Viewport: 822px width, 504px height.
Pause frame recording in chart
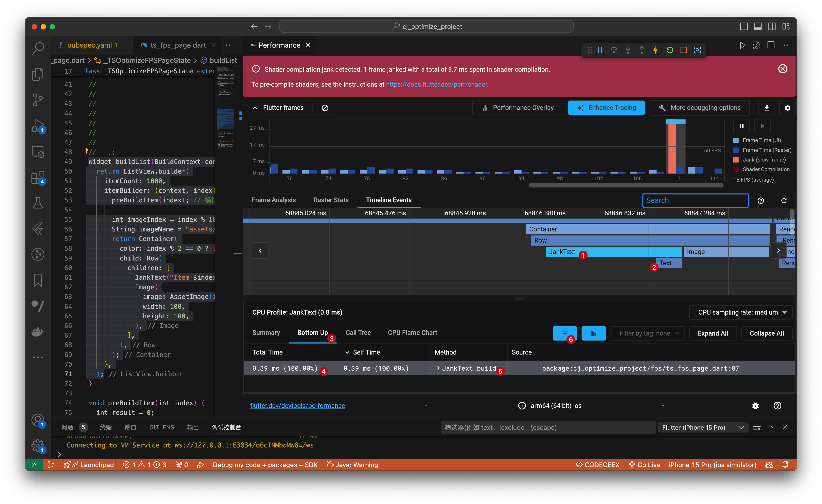click(x=742, y=126)
